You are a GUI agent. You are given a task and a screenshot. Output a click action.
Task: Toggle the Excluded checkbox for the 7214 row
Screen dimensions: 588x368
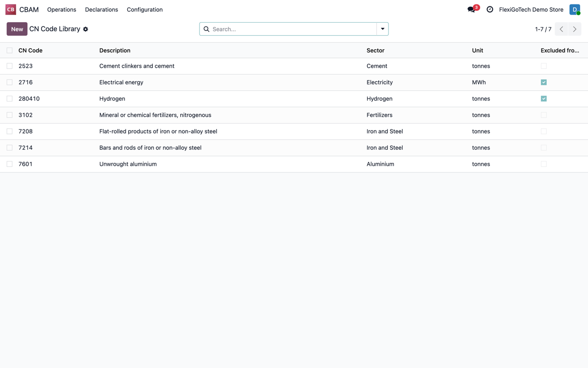(x=544, y=148)
